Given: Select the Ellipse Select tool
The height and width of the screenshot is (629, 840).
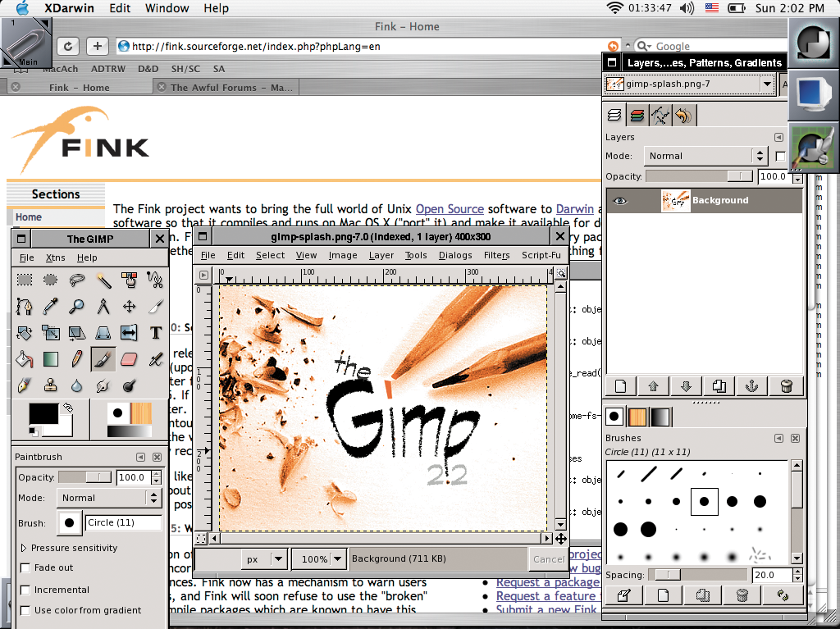Looking at the screenshot, I should [50, 280].
